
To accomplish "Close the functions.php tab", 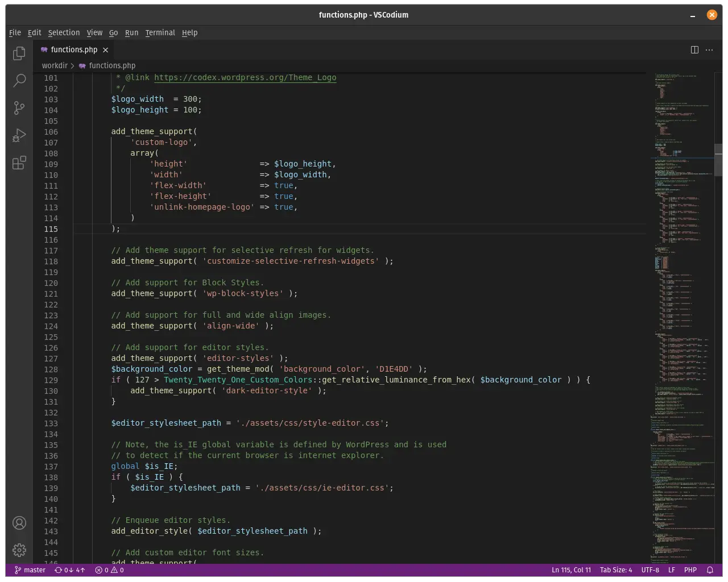I will tap(105, 50).
